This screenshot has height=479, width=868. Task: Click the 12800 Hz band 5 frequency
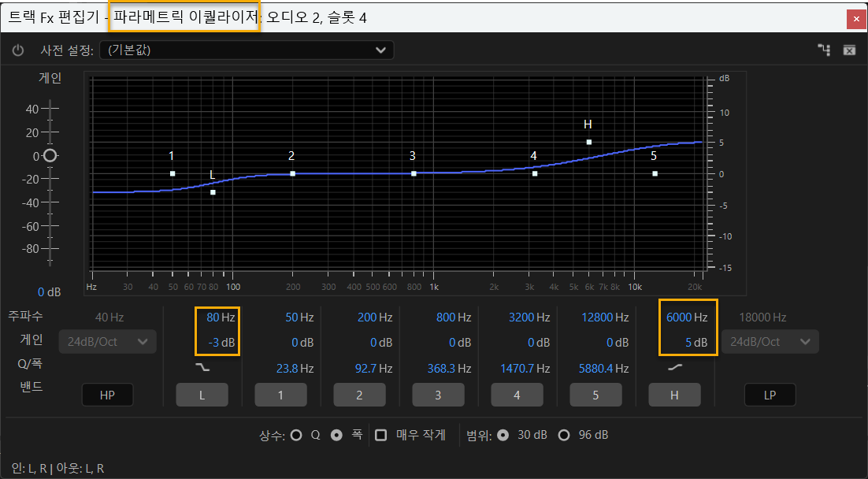(605, 317)
